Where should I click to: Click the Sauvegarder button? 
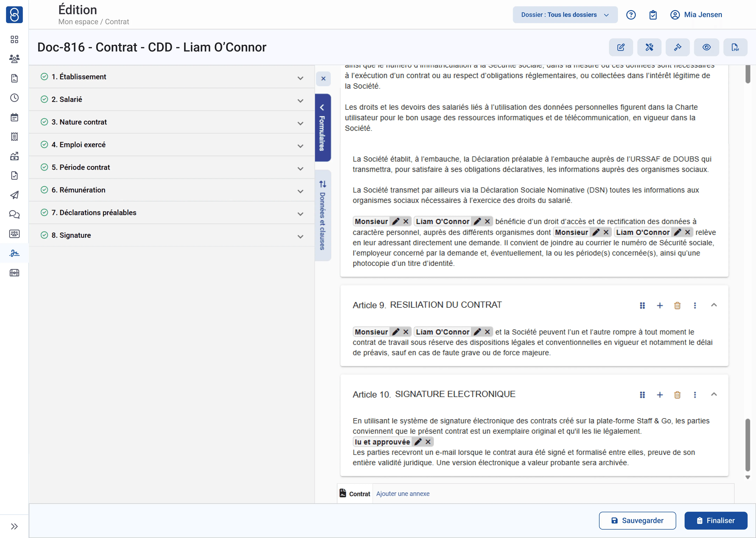[x=638, y=521]
